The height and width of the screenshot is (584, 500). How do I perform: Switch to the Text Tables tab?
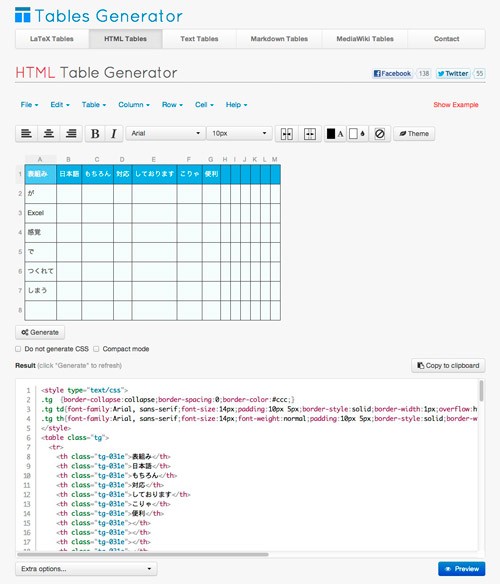[199, 39]
